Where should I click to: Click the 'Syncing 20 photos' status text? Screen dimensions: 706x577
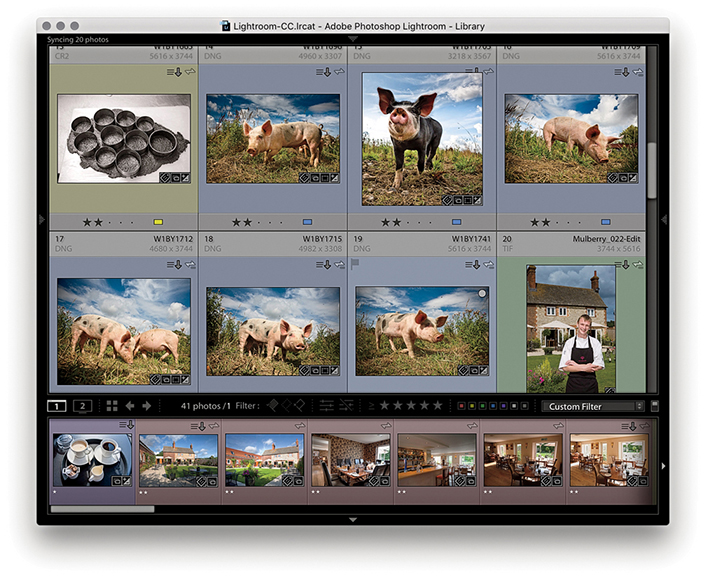[x=78, y=40]
